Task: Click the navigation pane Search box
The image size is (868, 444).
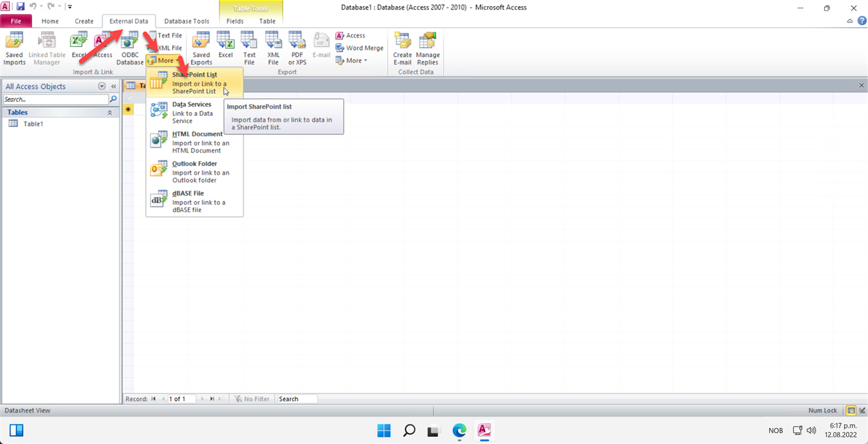Action: (55, 99)
